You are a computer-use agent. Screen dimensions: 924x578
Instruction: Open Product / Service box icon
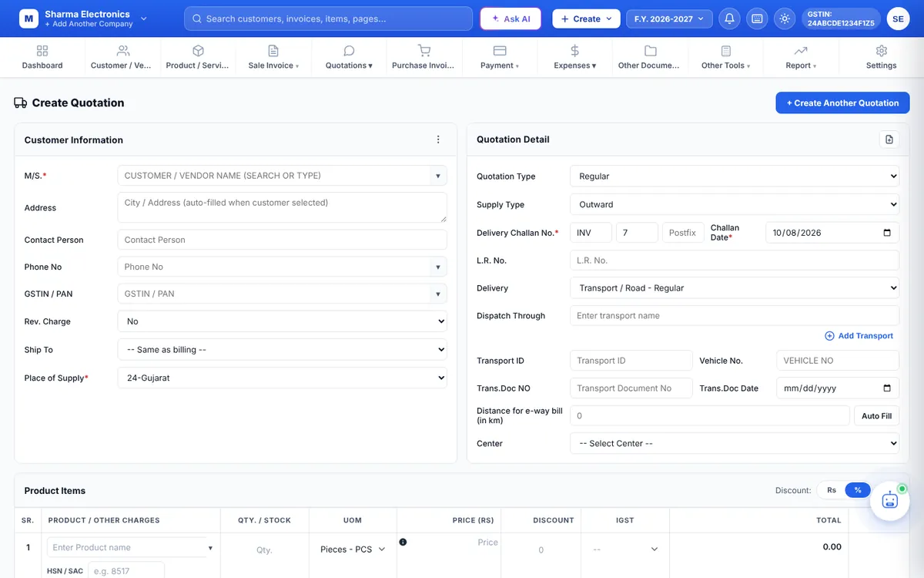click(198, 51)
